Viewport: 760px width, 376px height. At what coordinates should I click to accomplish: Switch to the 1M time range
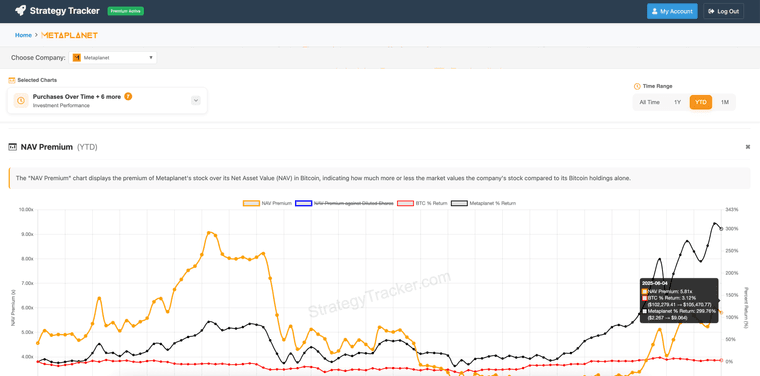(x=725, y=102)
